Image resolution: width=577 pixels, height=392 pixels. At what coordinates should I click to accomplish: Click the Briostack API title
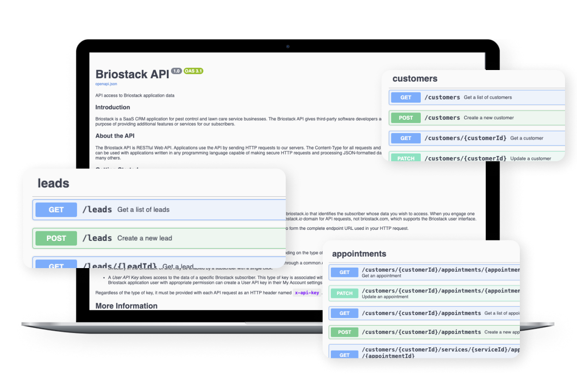132,74
